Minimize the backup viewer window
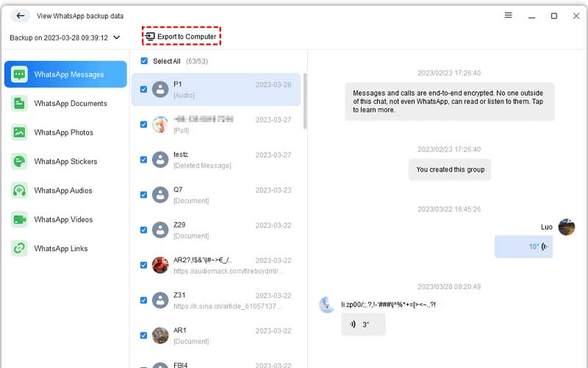The width and height of the screenshot is (588, 368). pos(531,15)
